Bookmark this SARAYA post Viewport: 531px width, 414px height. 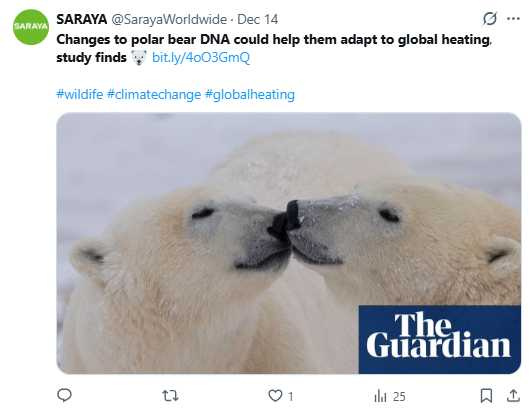(486, 395)
